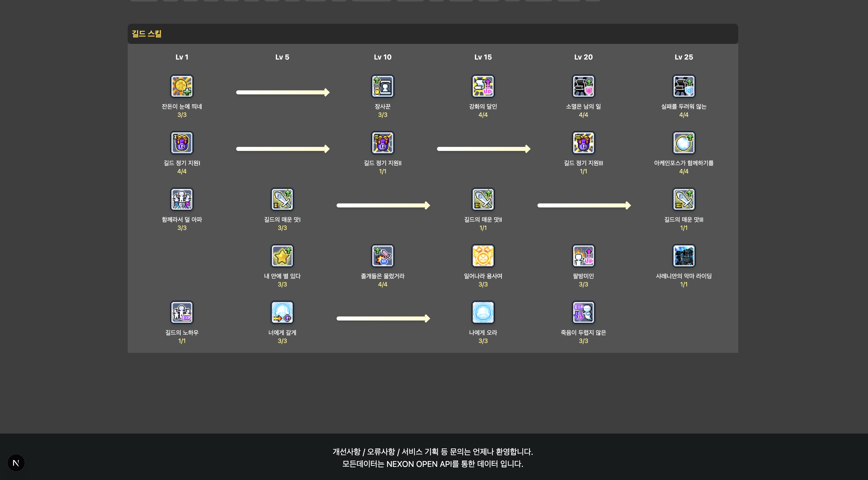Select the 내 안에 별 있다 star icon
Screen dimensions: 868x480
(282, 256)
